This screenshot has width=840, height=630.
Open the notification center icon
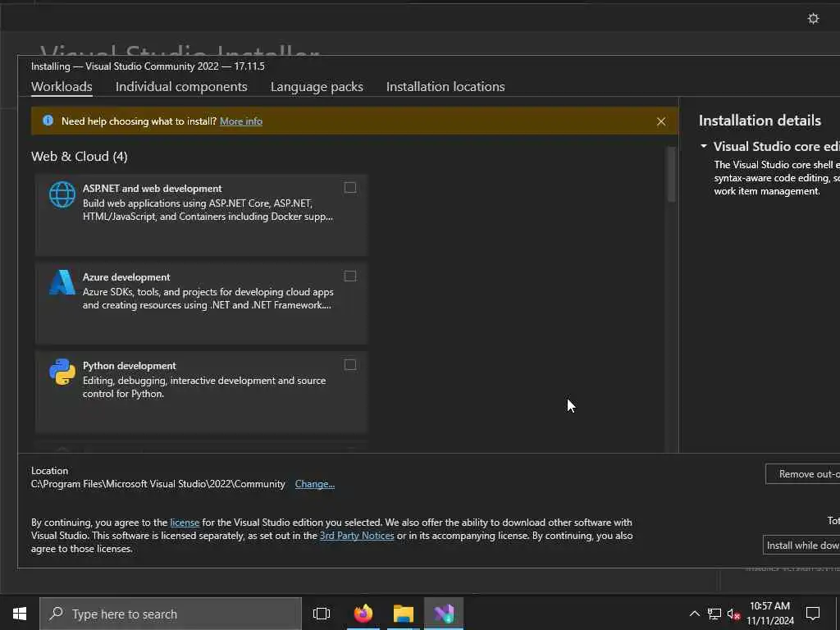click(x=813, y=614)
